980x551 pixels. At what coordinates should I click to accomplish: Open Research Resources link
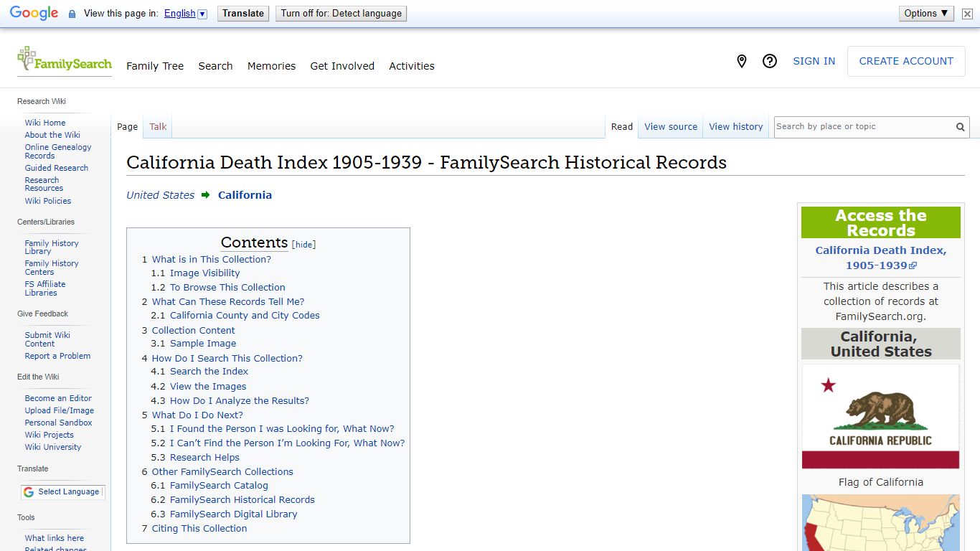tap(44, 184)
